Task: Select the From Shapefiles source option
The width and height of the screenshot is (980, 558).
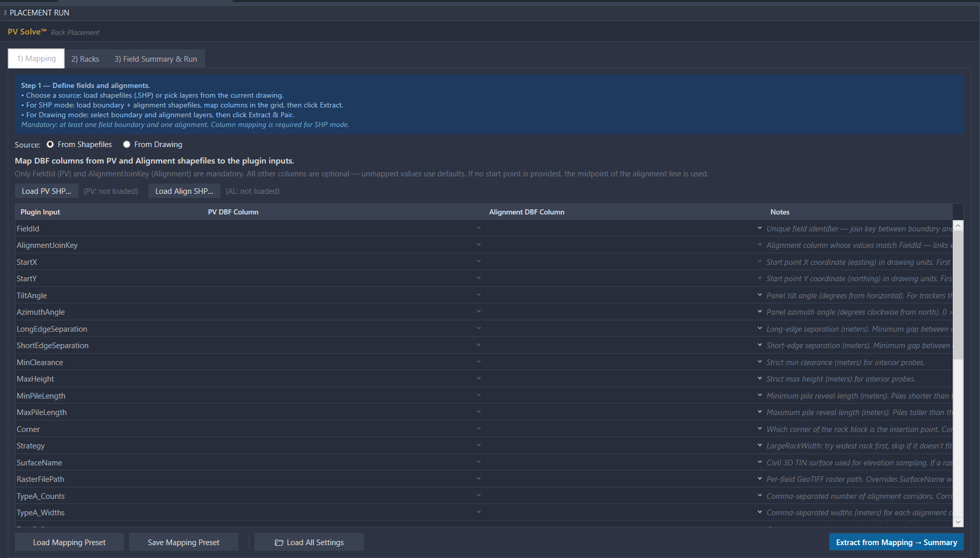Action: coord(50,145)
